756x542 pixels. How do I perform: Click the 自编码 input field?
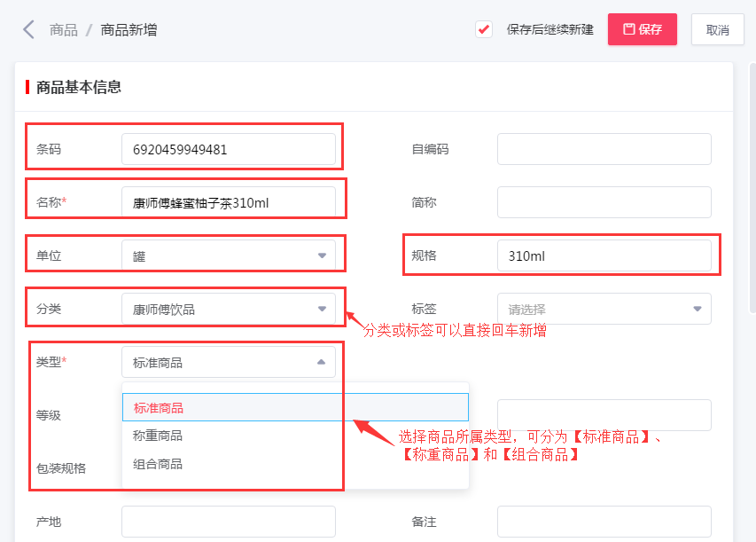604,148
